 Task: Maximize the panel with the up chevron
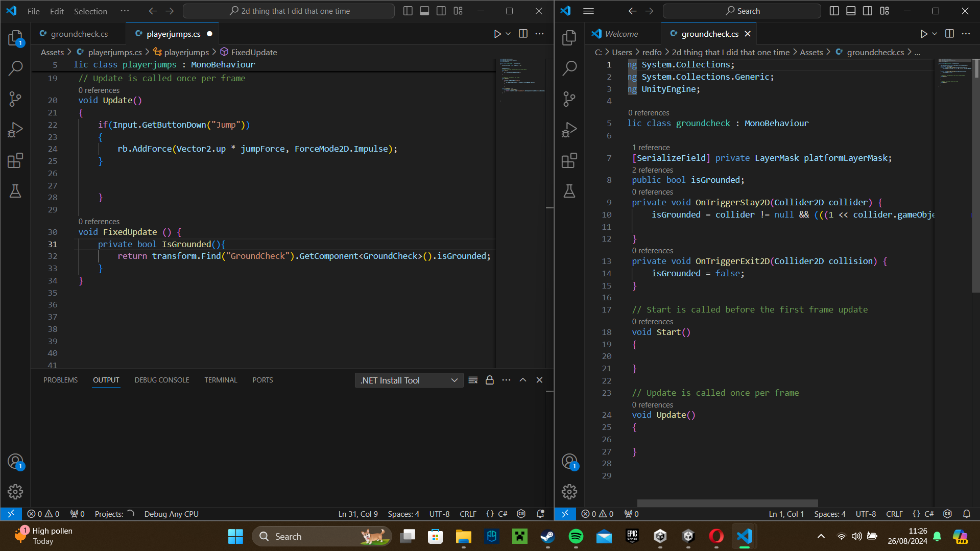coord(522,380)
